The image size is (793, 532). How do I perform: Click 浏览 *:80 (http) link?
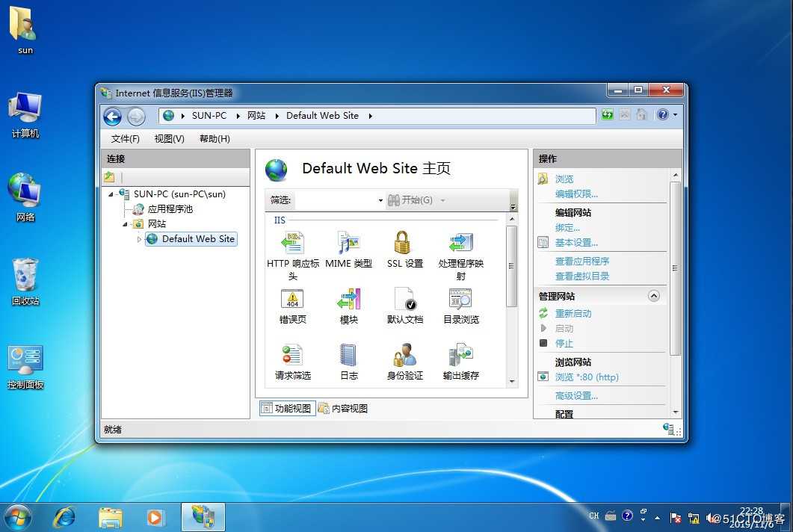click(587, 377)
